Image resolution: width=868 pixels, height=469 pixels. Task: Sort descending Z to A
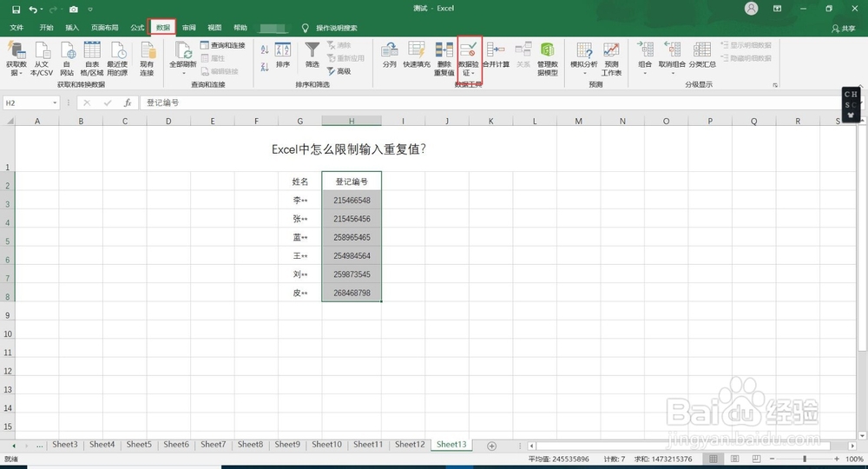[265, 67]
